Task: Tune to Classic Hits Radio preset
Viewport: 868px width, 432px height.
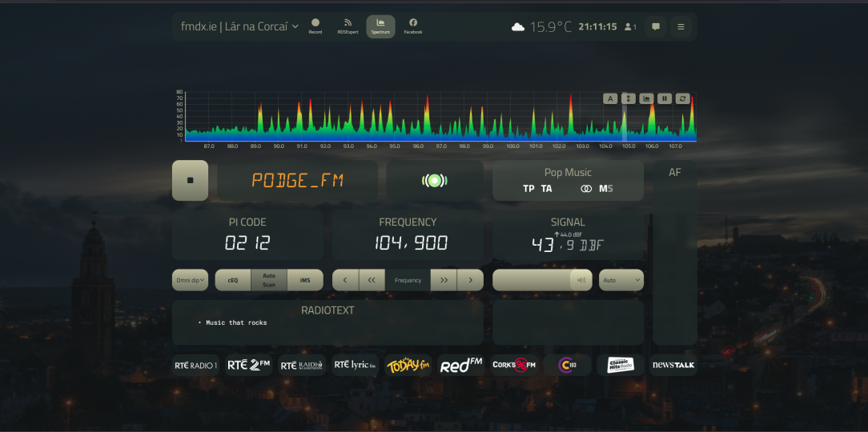Action: (x=621, y=365)
